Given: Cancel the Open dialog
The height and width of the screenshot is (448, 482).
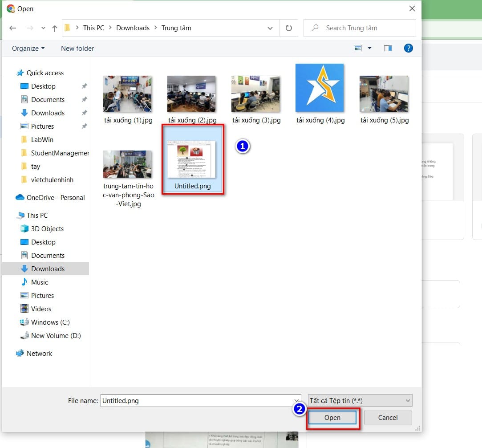Looking at the screenshot, I should (388, 418).
